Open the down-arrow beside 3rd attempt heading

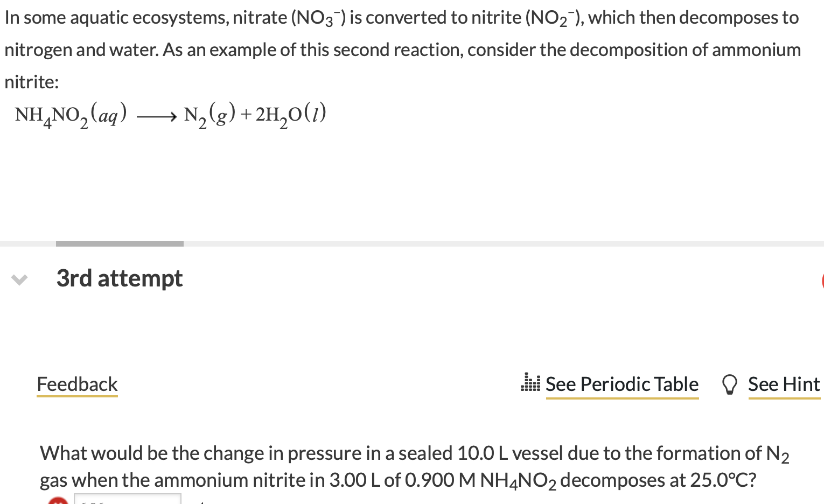19,279
